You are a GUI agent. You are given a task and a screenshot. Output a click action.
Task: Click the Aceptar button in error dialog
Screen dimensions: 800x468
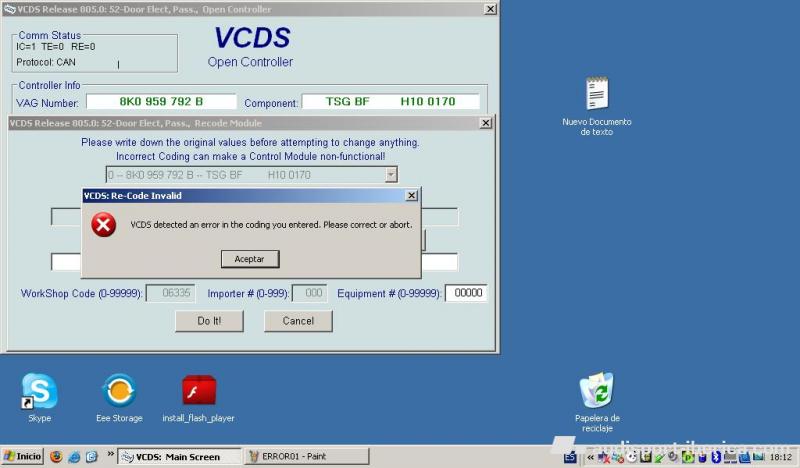(x=250, y=259)
